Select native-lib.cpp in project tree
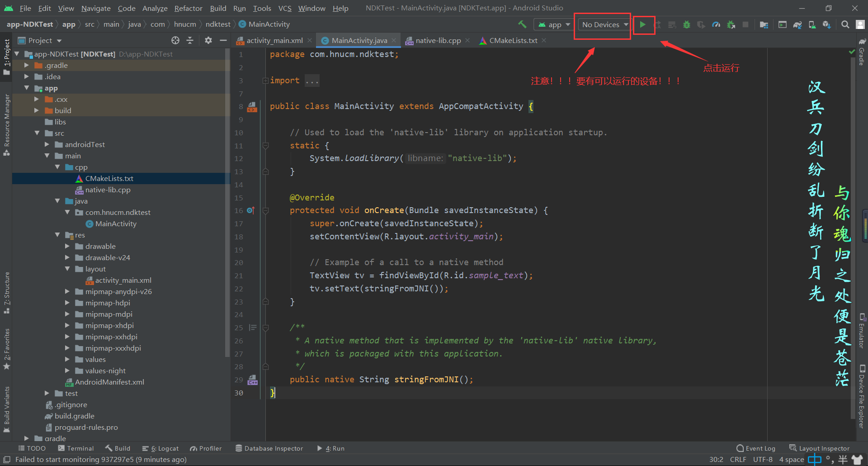868x466 pixels. click(108, 190)
